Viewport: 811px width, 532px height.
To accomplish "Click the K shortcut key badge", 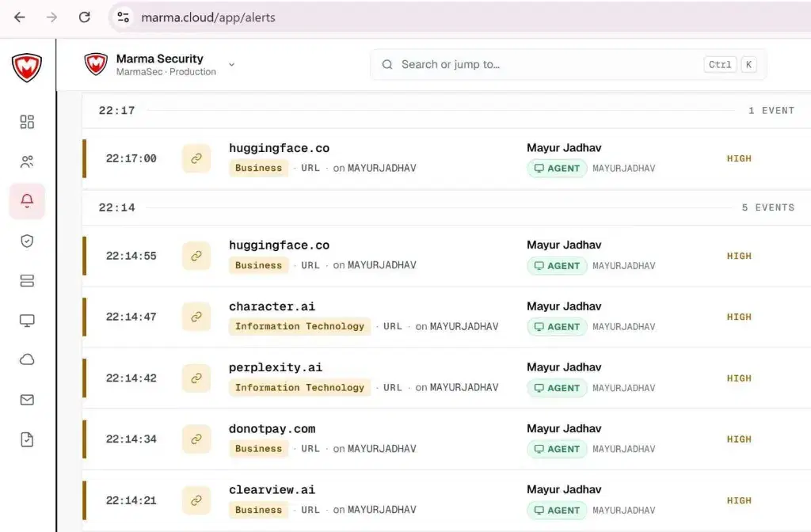I will (x=748, y=65).
